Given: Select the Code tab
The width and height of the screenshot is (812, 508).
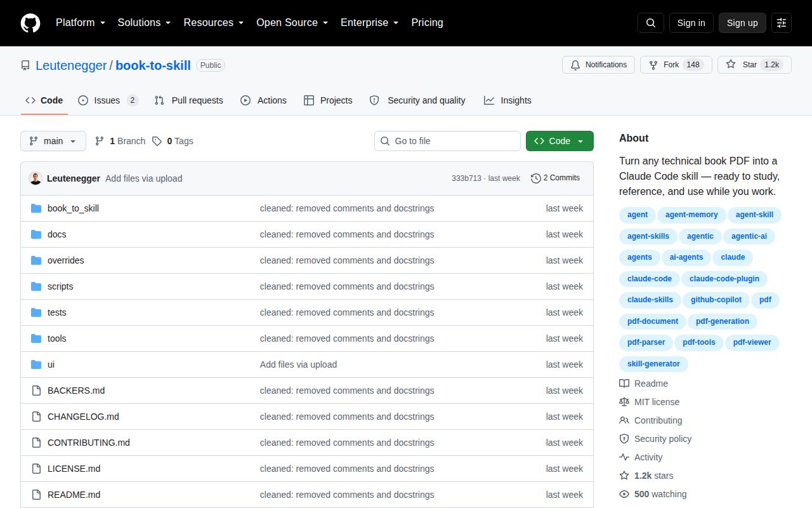Looking at the screenshot, I should point(44,100).
